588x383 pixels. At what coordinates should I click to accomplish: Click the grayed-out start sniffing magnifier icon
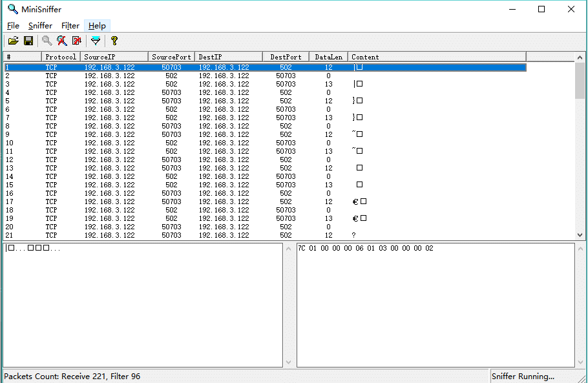(x=47, y=41)
